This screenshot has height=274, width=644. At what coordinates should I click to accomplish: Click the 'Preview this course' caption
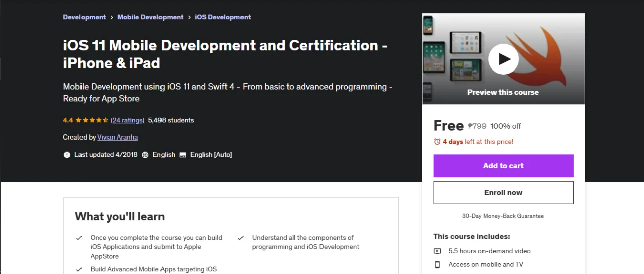[x=503, y=92]
